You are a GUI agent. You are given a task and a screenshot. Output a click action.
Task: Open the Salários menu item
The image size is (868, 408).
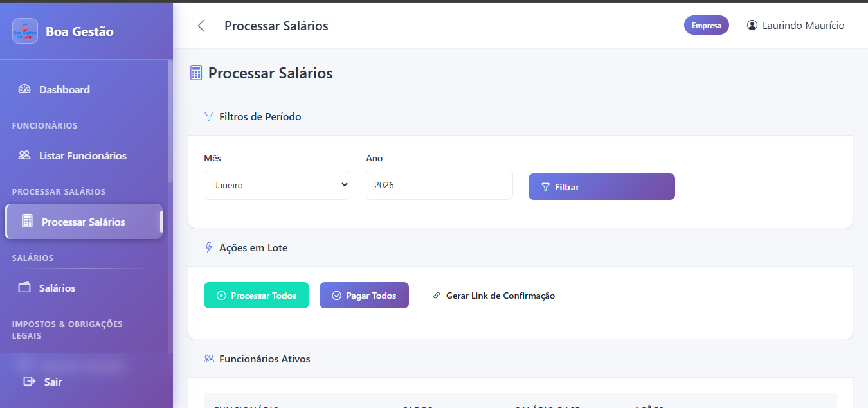pyautogui.click(x=57, y=288)
